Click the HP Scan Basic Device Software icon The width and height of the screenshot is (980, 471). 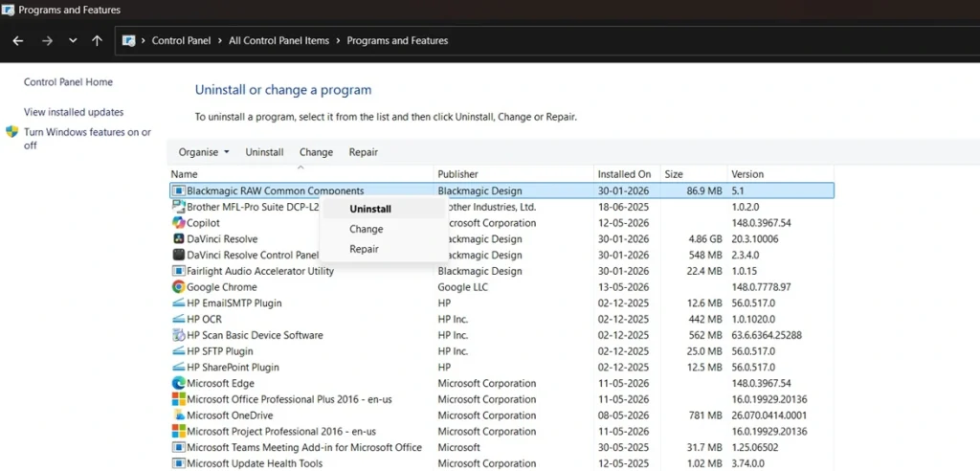[x=179, y=335]
